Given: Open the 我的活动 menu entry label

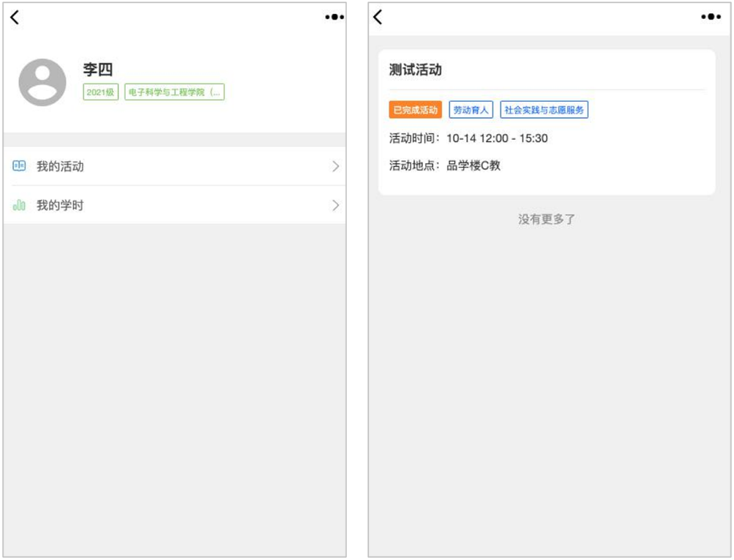Looking at the screenshot, I should 60,166.
